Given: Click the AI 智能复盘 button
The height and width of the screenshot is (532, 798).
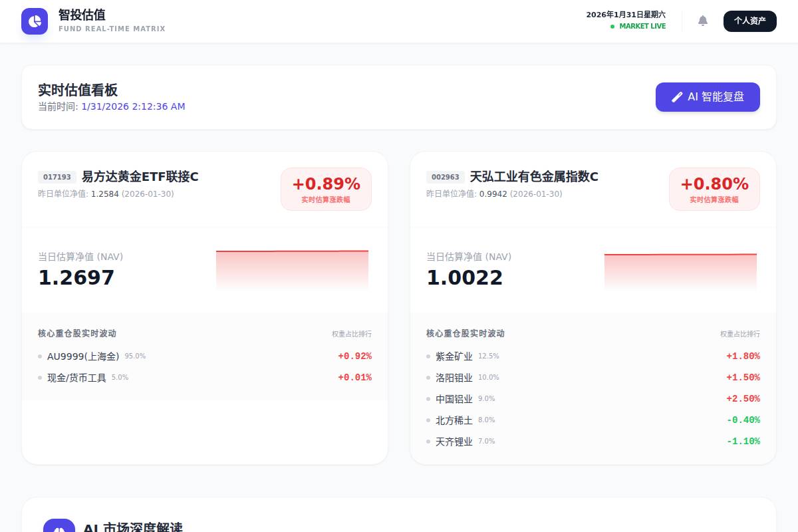Looking at the screenshot, I should pos(708,96).
